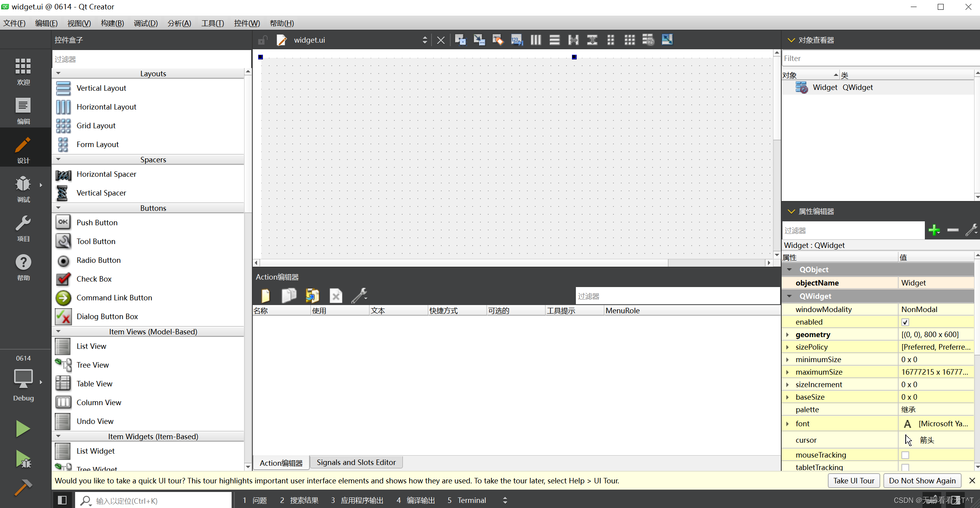This screenshot has width=980, height=508.
Task: Switch to the Design mode icon in sidebar
Action: click(x=23, y=149)
